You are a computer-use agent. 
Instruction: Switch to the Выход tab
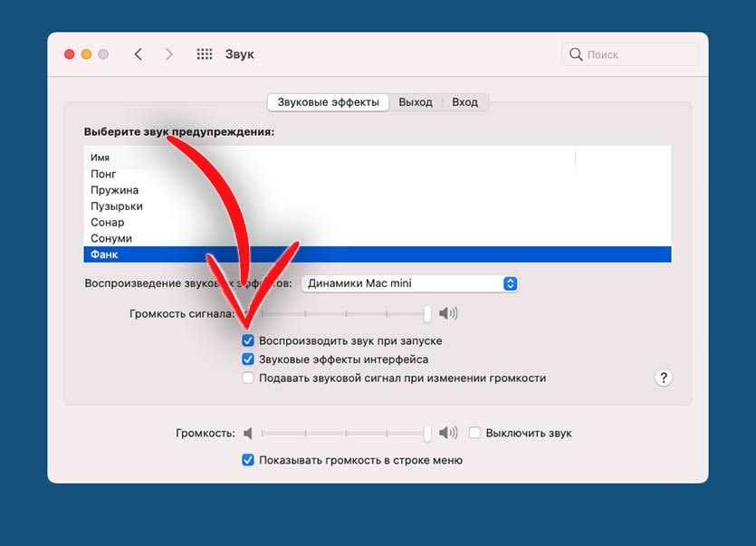click(x=416, y=102)
